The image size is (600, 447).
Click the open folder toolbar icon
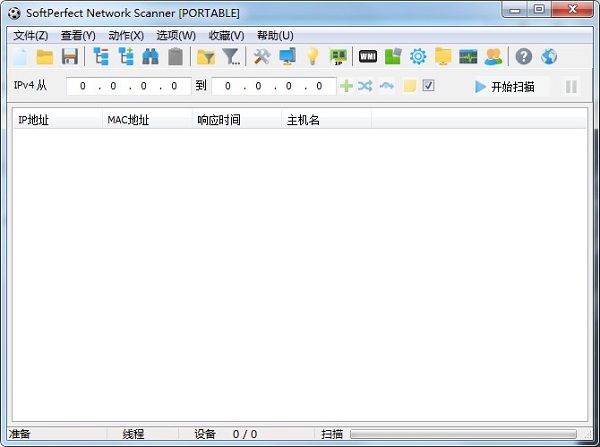click(x=45, y=57)
